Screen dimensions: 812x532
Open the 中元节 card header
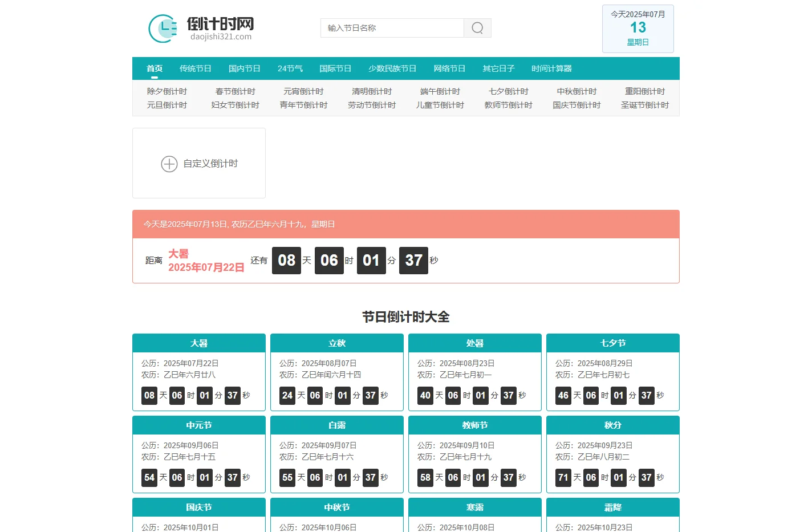(x=199, y=425)
